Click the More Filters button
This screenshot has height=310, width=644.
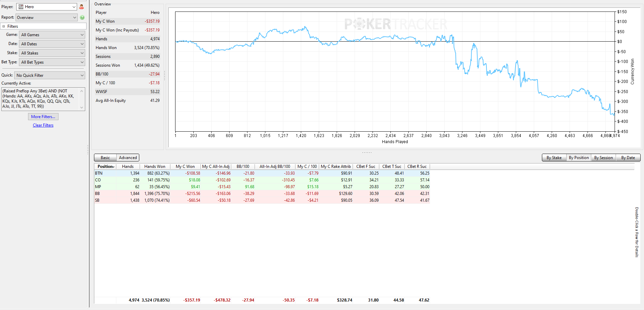click(x=43, y=117)
